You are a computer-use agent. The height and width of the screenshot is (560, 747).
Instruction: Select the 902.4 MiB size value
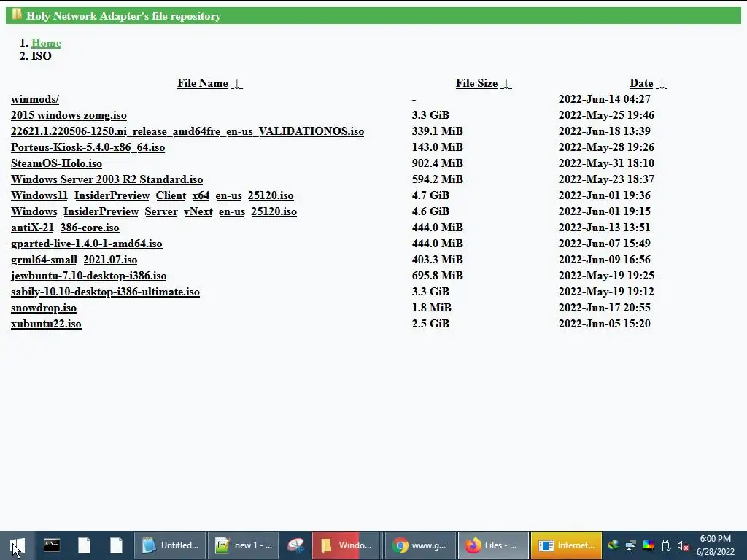(x=438, y=163)
